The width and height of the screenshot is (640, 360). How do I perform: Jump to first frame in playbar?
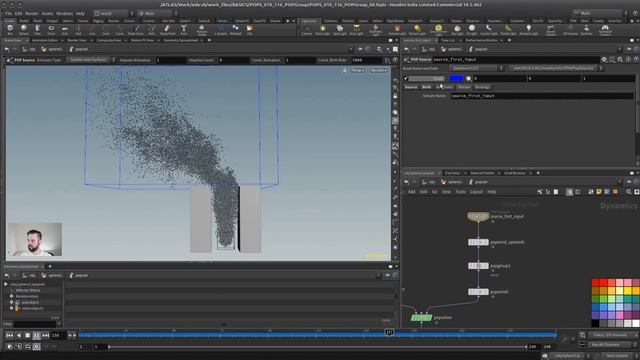[9, 335]
